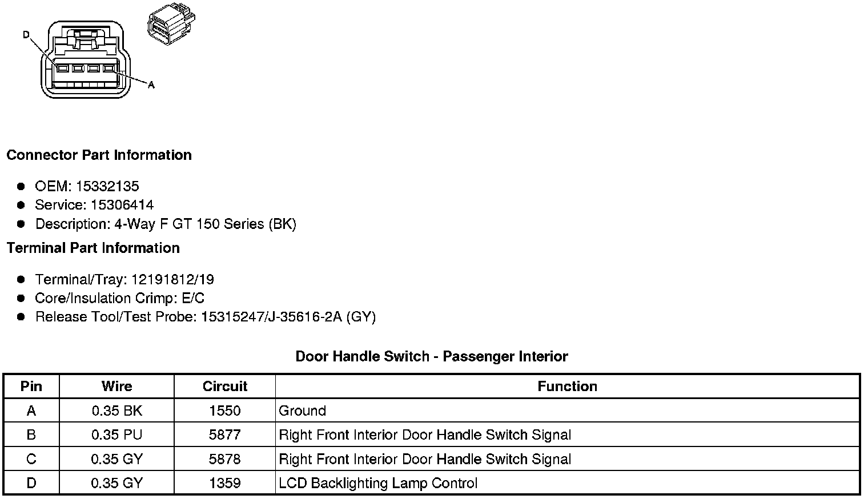Click the Pin column header
The image size is (868, 499).
[x=31, y=387]
